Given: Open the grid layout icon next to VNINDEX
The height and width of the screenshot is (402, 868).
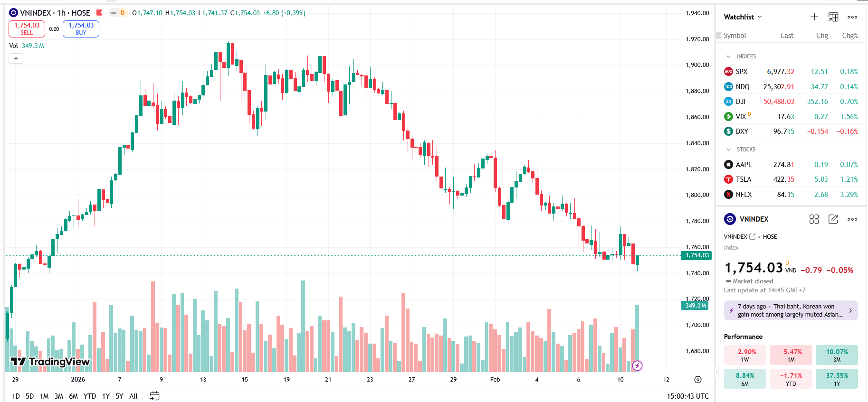Looking at the screenshot, I should (814, 219).
